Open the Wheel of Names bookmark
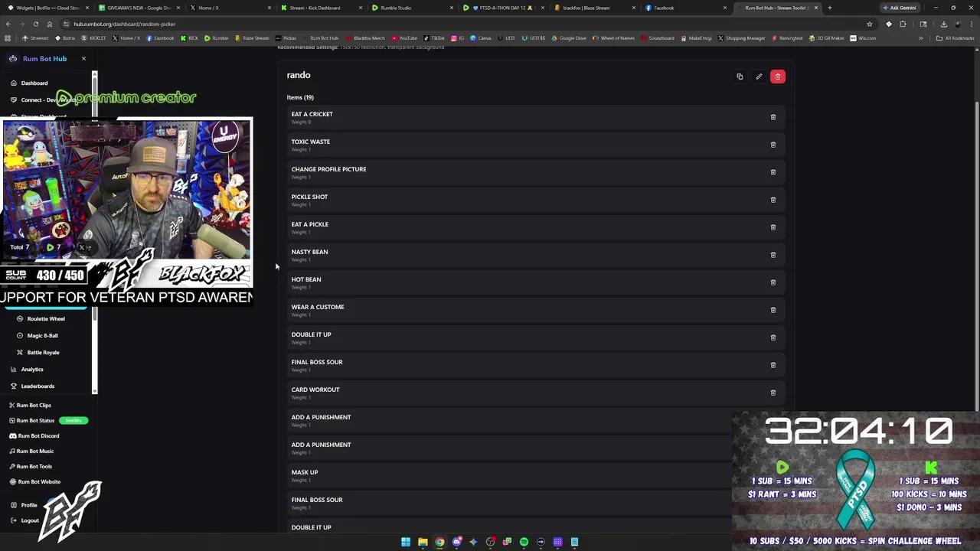The width and height of the screenshot is (980, 551). (x=614, y=38)
